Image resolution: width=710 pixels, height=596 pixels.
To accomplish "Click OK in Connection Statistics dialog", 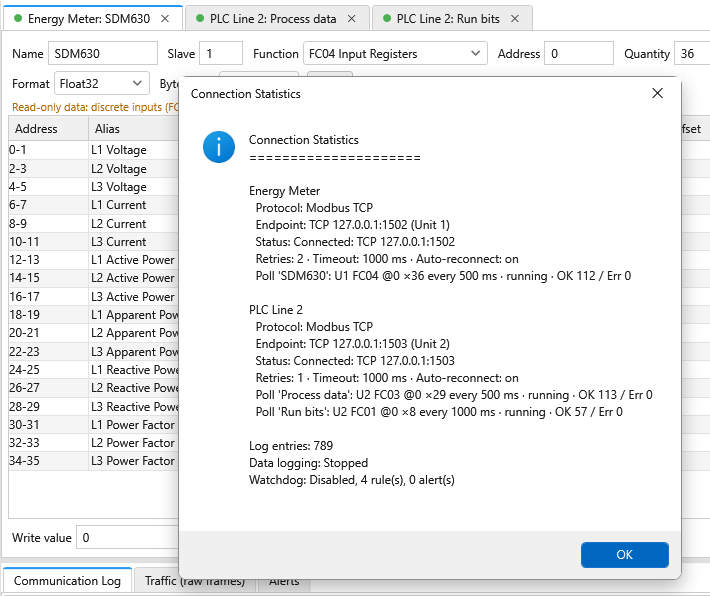I will click(624, 554).
